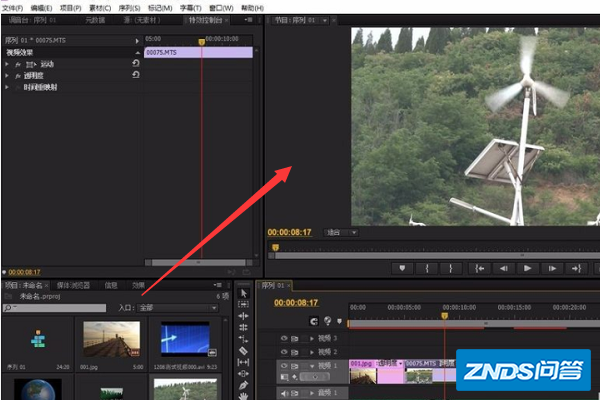Viewport: 600px width, 400px height.
Task: Select the Selection arrow tool
Action: (x=243, y=294)
